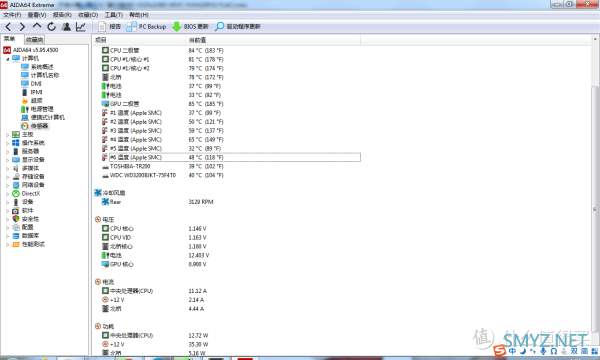Select the 便携式计算机 laptop item
600x360 pixels.
[43, 117]
